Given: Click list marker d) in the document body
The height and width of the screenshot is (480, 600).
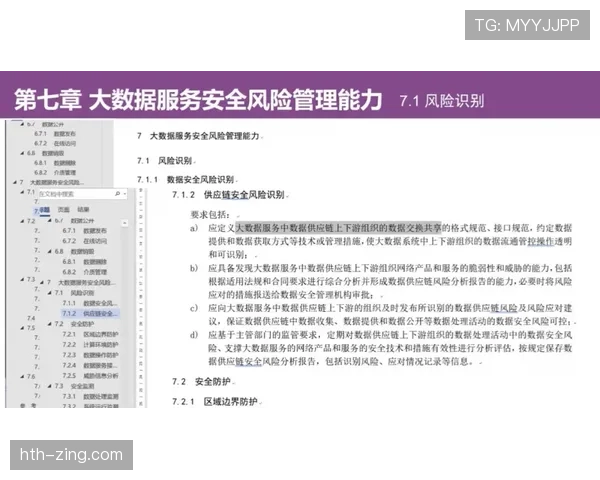Looking at the screenshot, I should 194,335.
